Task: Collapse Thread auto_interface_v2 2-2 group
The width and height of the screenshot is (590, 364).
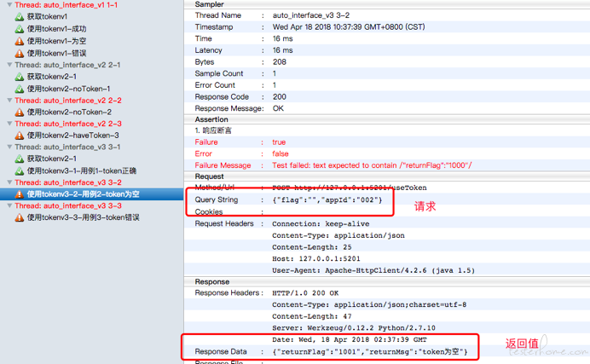Action: coord(7,101)
